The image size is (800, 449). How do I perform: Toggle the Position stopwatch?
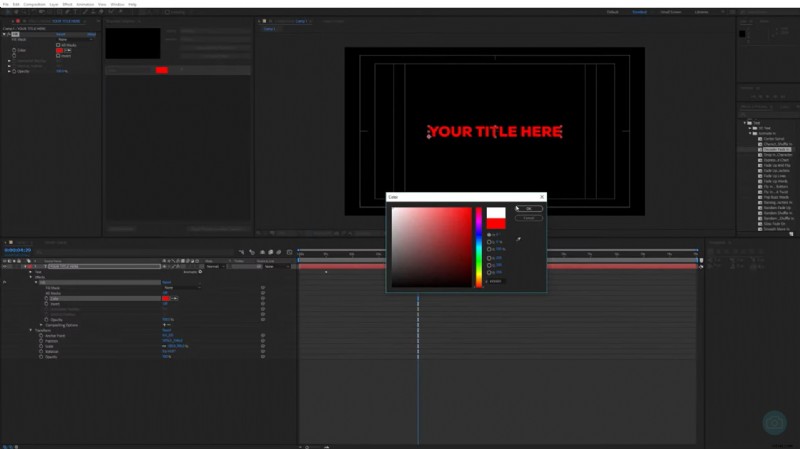click(41, 341)
